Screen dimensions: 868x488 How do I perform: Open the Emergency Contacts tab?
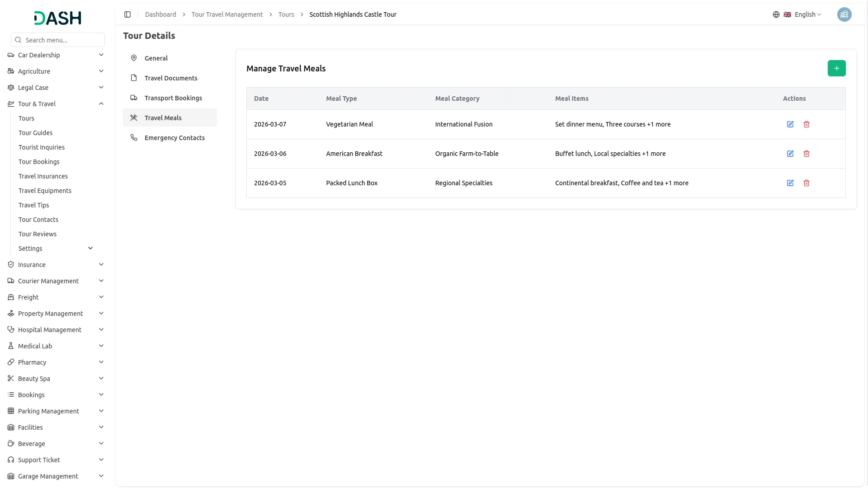point(170,138)
